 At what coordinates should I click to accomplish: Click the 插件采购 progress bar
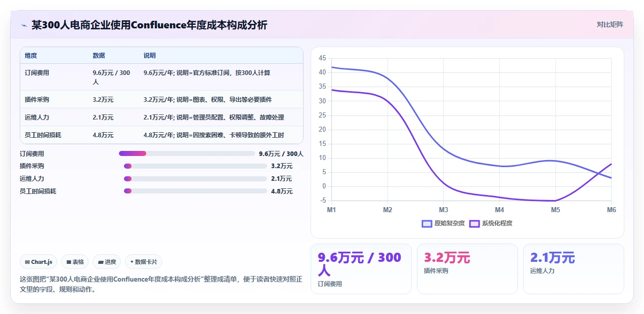click(x=195, y=166)
